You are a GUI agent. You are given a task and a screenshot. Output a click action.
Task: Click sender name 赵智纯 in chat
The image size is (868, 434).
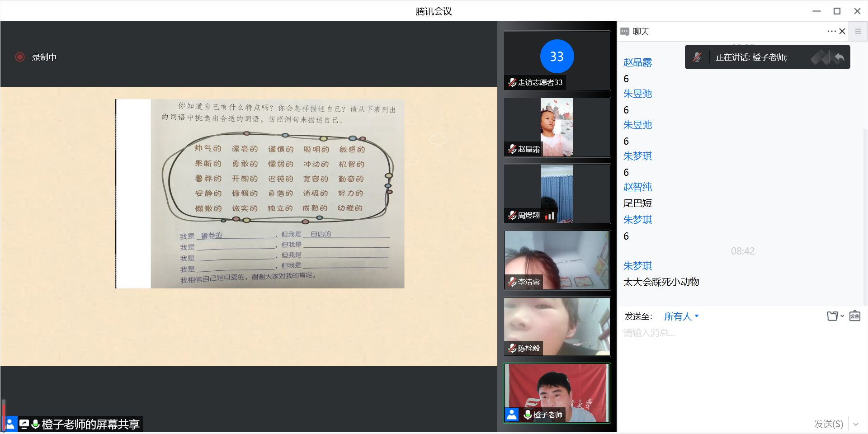click(x=637, y=187)
